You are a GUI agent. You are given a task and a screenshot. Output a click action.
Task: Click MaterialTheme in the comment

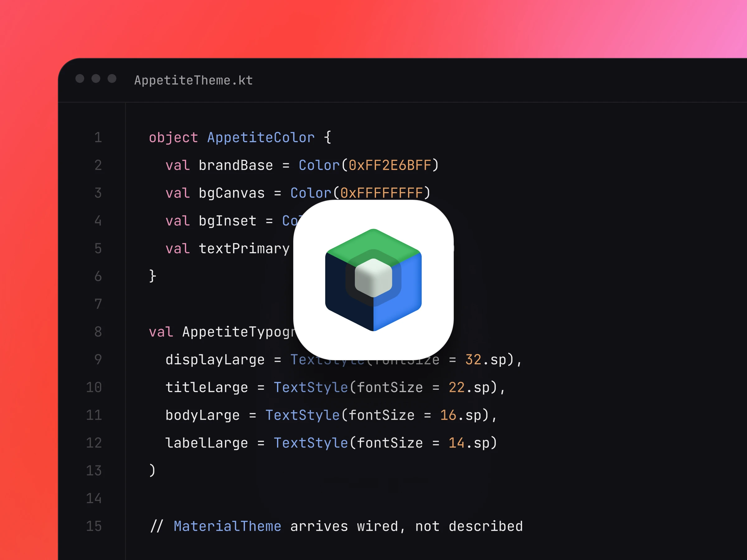pos(228,526)
